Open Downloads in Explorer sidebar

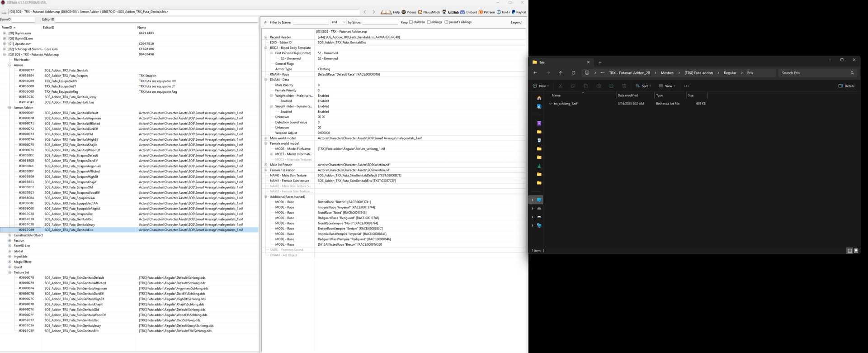(x=539, y=166)
